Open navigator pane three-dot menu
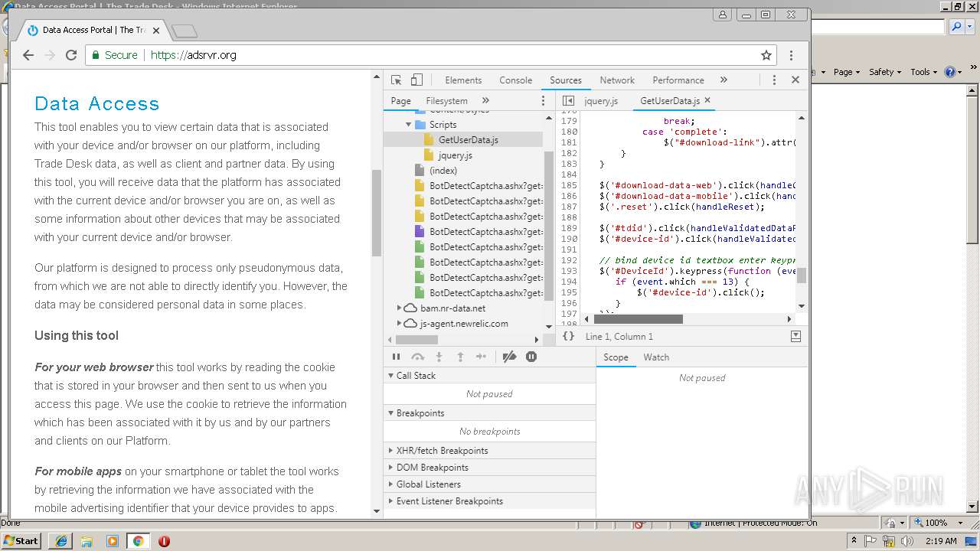The width and height of the screenshot is (980, 551). pos(544,100)
